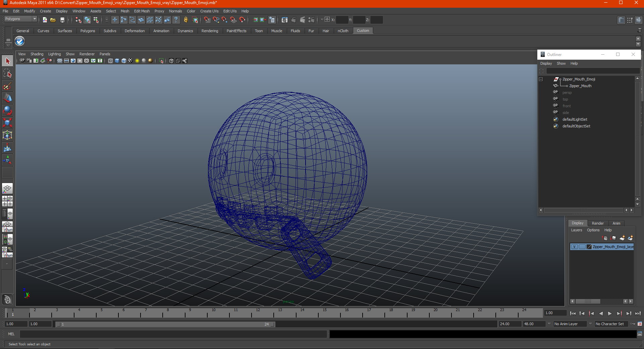
Task: Open the Polygons menu set dropdown
Action: 20,19
